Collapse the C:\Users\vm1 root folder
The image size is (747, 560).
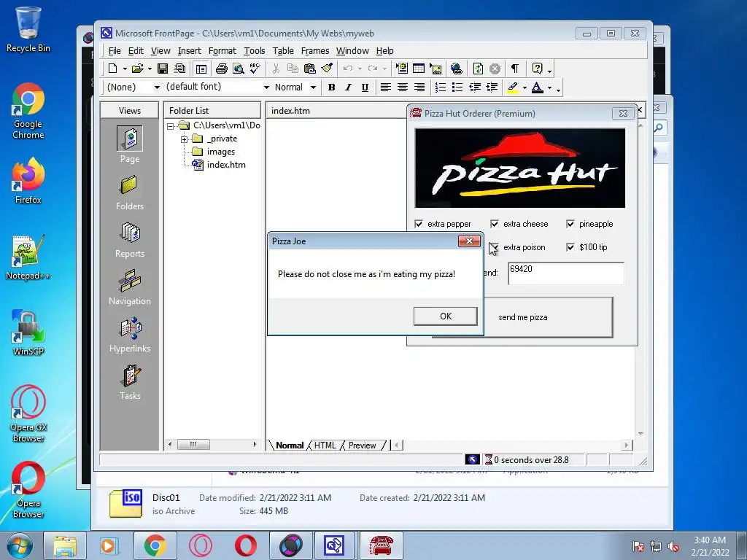point(170,126)
